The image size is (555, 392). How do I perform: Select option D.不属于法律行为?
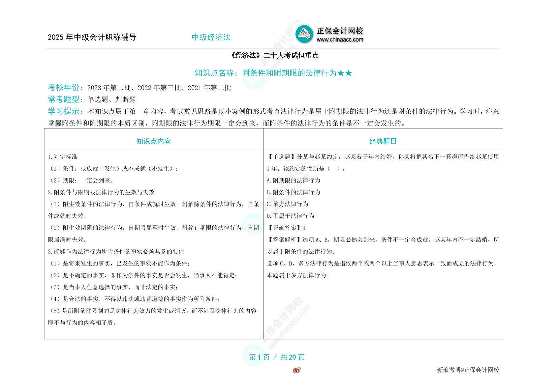point(291,216)
